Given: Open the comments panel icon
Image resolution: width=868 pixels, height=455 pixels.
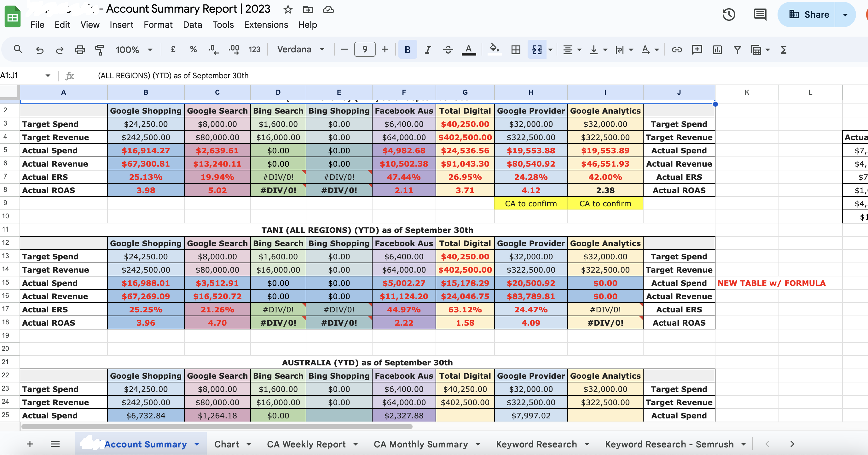Looking at the screenshot, I should click(760, 15).
